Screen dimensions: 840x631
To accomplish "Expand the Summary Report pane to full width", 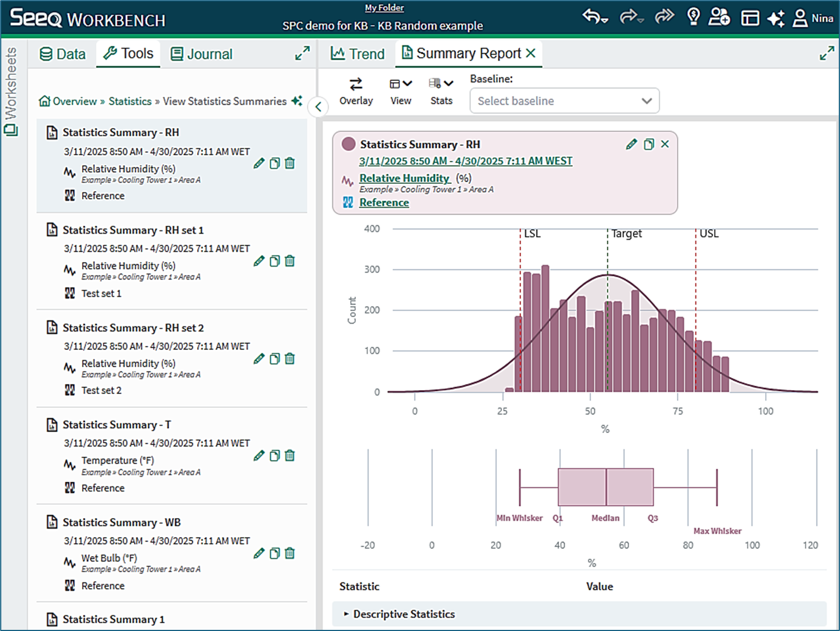I will pos(827,54).
